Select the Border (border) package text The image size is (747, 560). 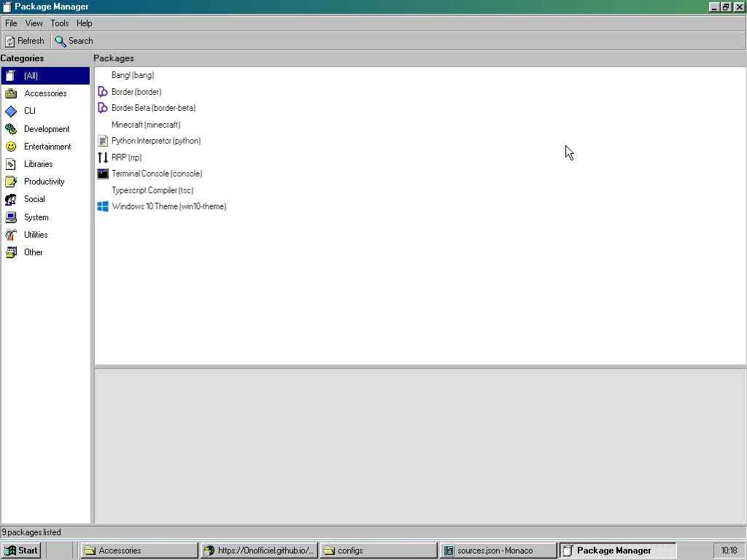136,91
